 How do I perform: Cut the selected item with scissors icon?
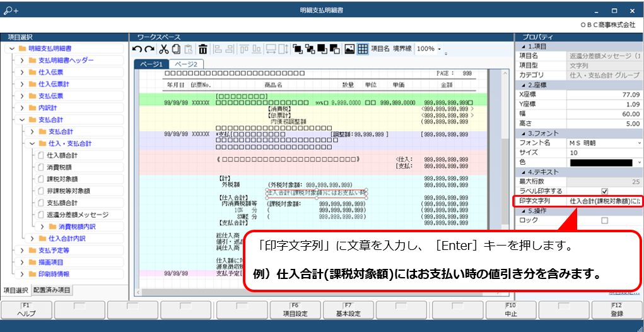coord(164,49)
